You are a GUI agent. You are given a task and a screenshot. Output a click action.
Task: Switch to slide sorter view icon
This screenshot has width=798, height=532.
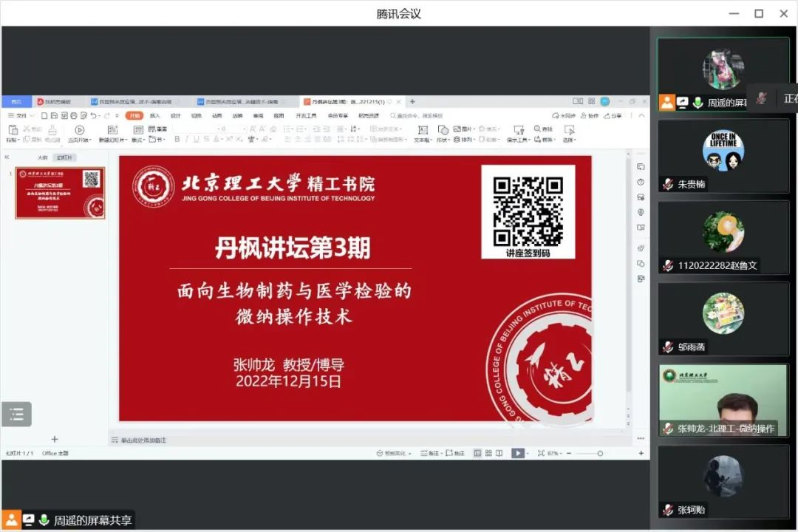(x=488, y=453)
